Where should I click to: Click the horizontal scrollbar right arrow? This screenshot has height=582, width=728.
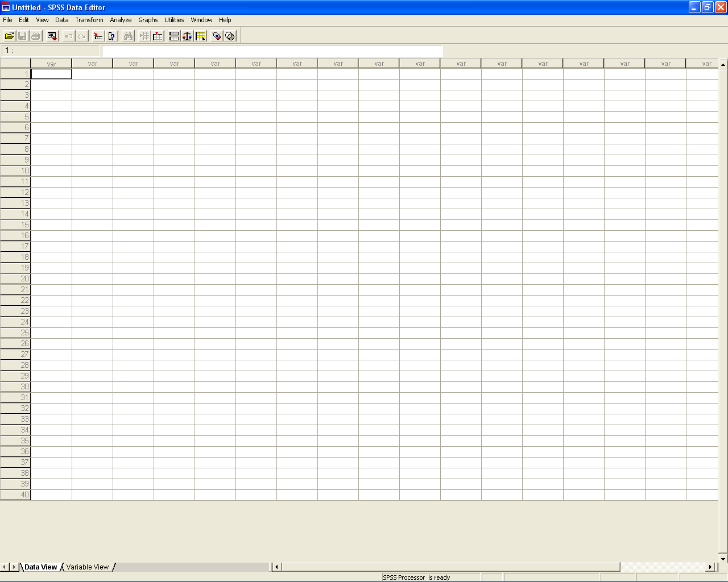(x=710, y=567)
